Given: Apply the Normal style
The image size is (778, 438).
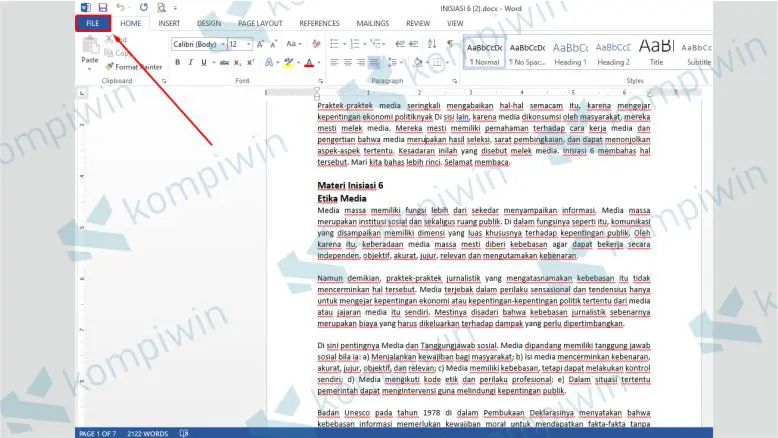Looking at the screenshot, I should 484,54.
